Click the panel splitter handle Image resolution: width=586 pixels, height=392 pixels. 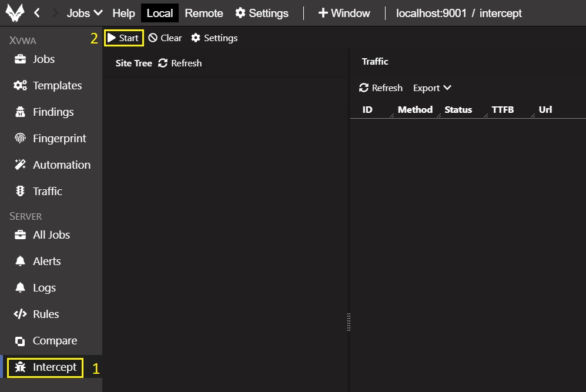click(349, 322)
